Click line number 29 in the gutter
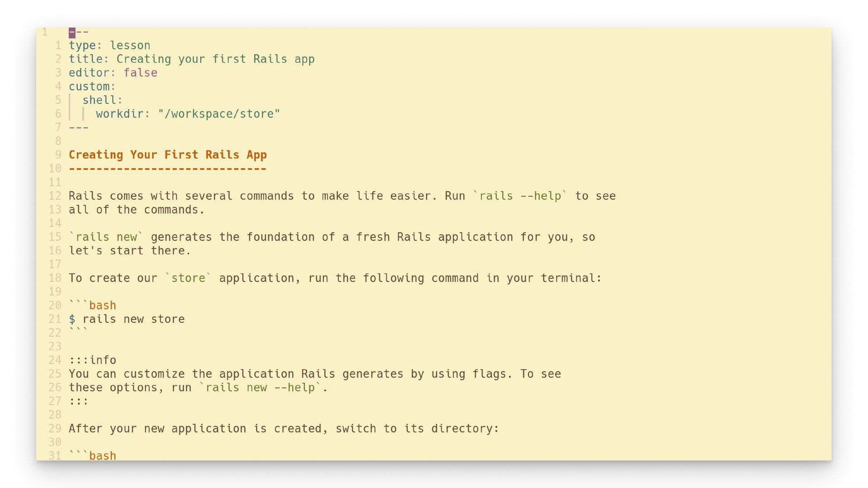 [x=55, y=429]
